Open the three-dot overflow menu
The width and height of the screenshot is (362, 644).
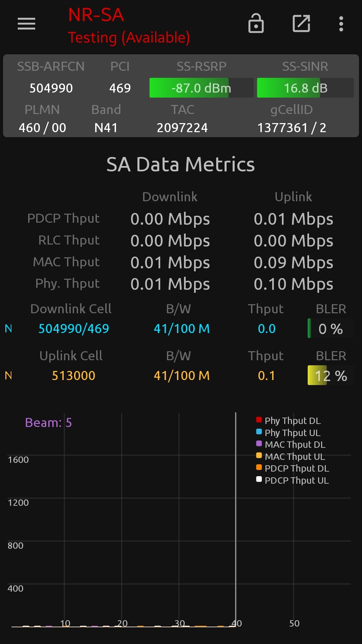click(x=341, y=24)
